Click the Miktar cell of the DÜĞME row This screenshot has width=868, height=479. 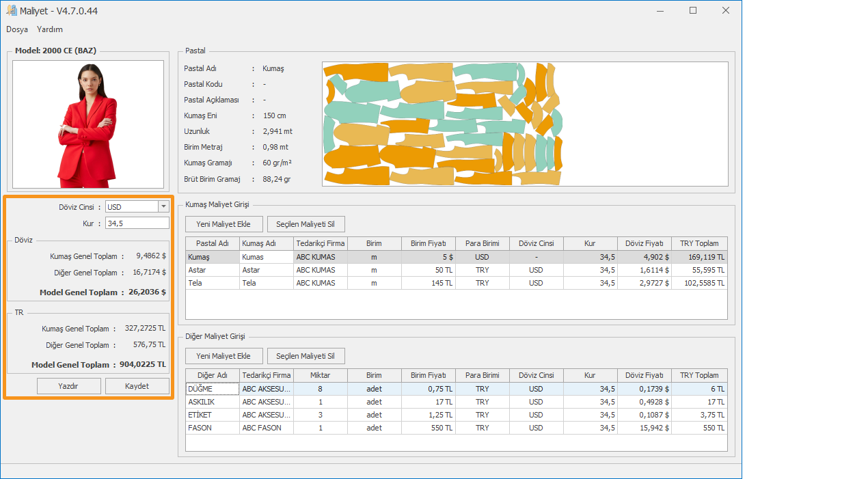[320, 389]
